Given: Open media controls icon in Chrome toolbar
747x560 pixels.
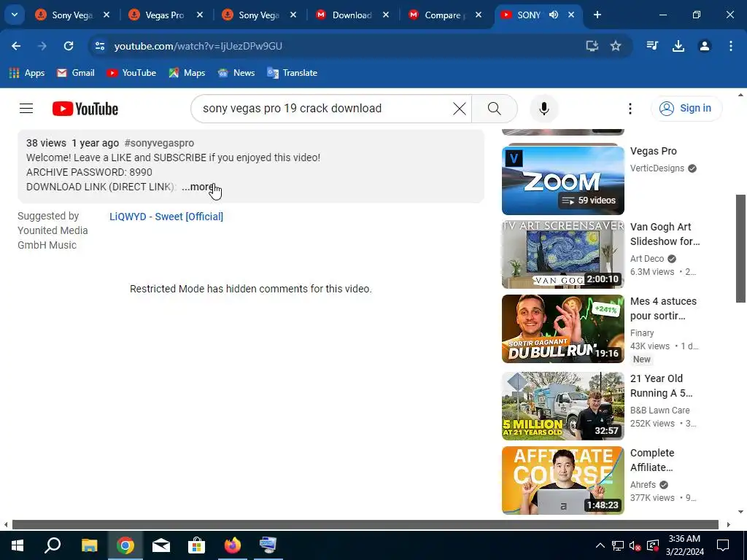Looking at the screenshot, I should point(652,46).
